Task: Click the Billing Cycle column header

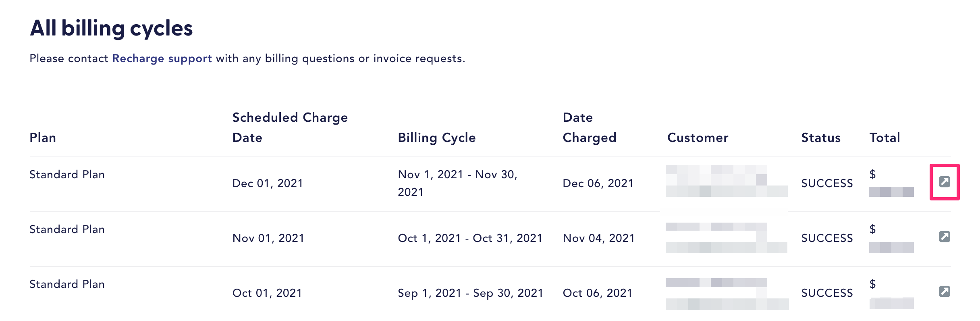Action: (437, 138)
